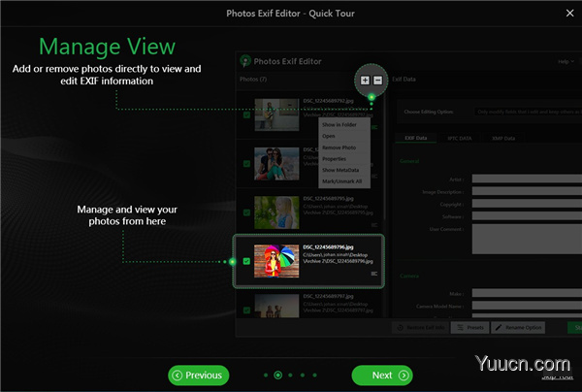
Task: Select Remove Photo in context menu
Action: (x=339, y=147)
